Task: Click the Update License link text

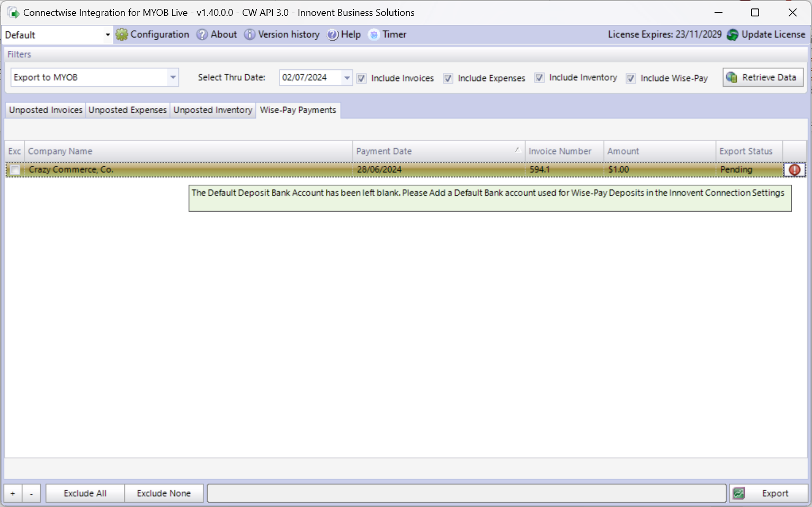Action: point(773,34)
